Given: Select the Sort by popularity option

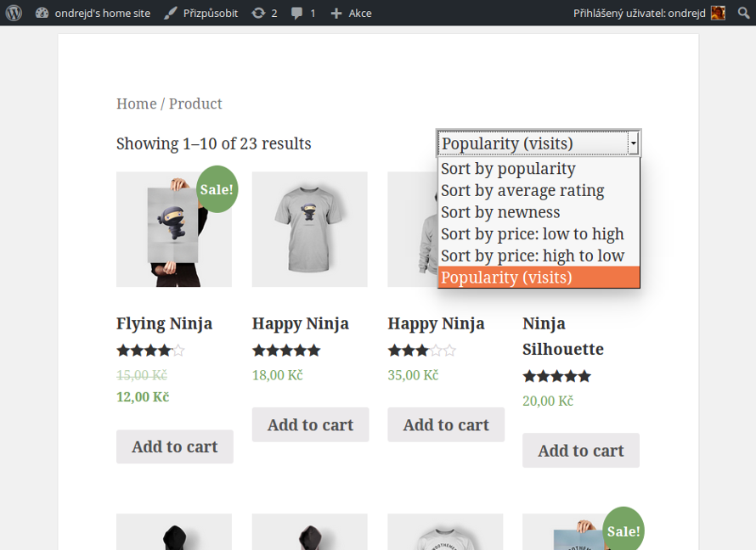Looking at the screenshot, I should (x=539, y=169).
